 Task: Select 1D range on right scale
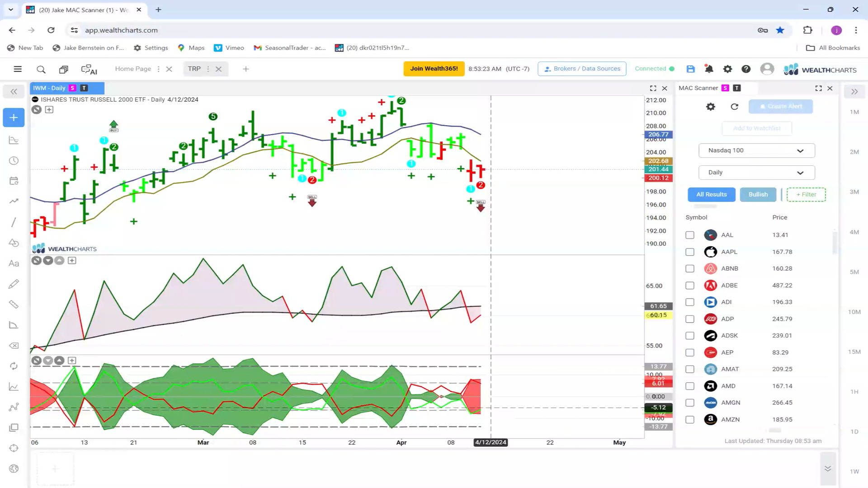click(x=854, y=432)
